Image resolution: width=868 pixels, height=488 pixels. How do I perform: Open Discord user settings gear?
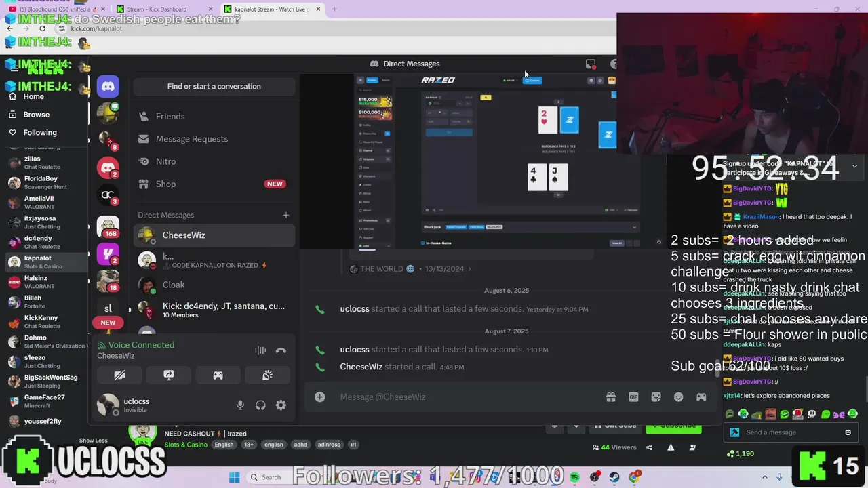(281, 405)
